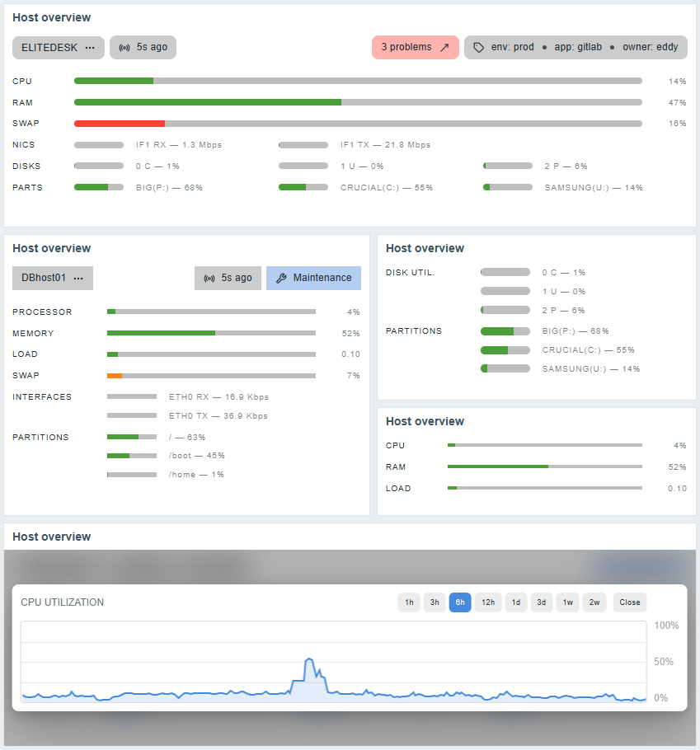Click ETH0 RX — 16.9 Kbps entry

tap(218, 397)
